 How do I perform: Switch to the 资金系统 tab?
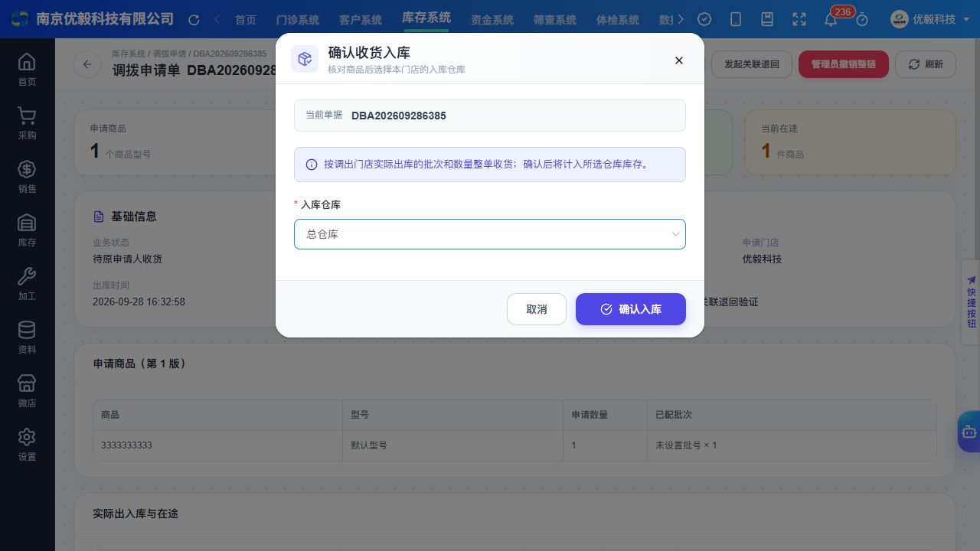(492, 20)
